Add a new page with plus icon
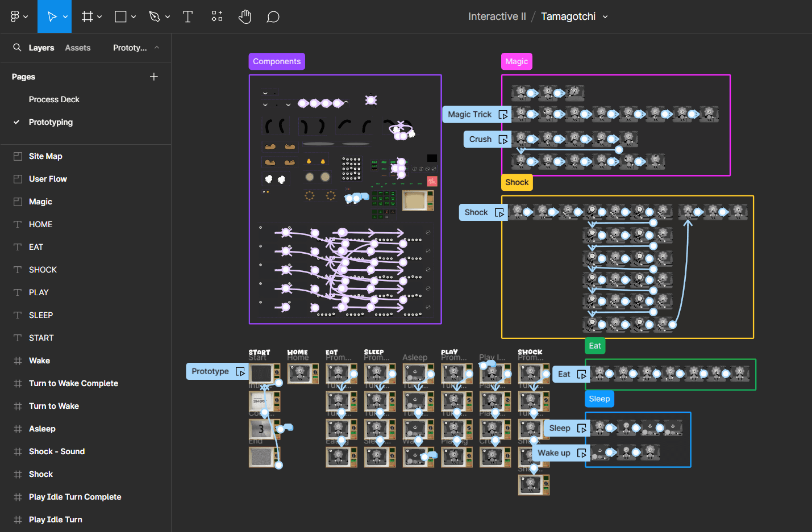 click(153, 77)
